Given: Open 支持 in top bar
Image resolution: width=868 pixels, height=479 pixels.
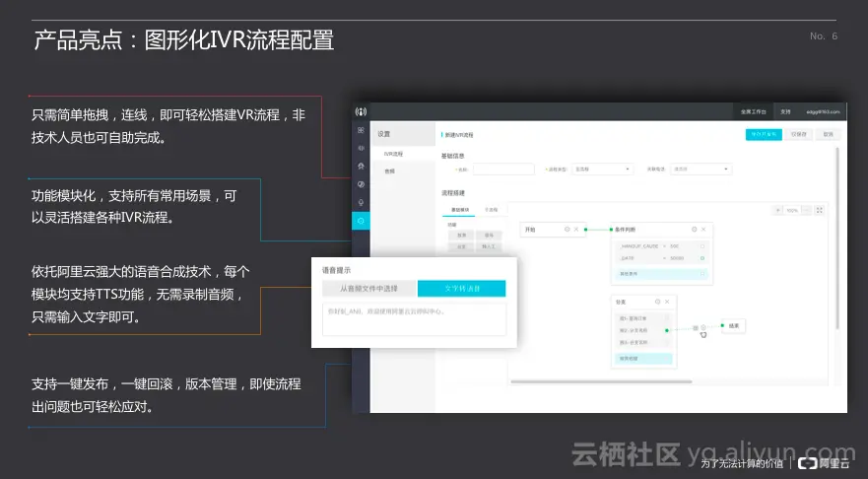Looking at the screenshot, I should click(785, 111).
